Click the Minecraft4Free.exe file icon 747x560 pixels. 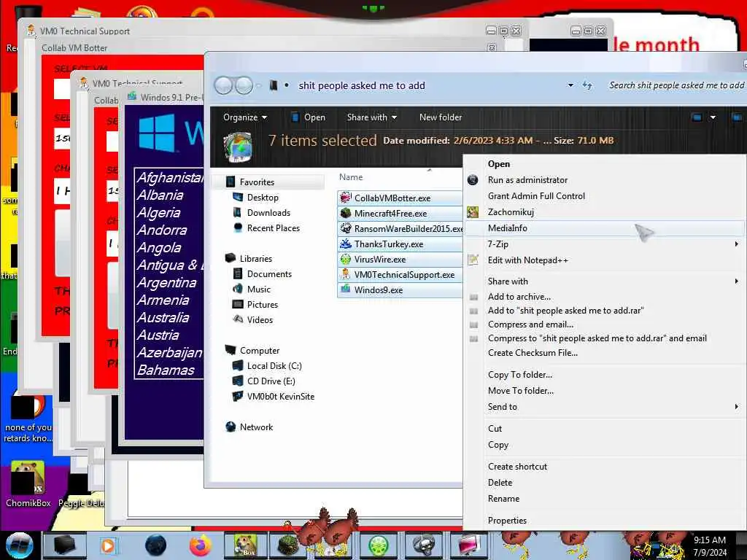point(345,213)
